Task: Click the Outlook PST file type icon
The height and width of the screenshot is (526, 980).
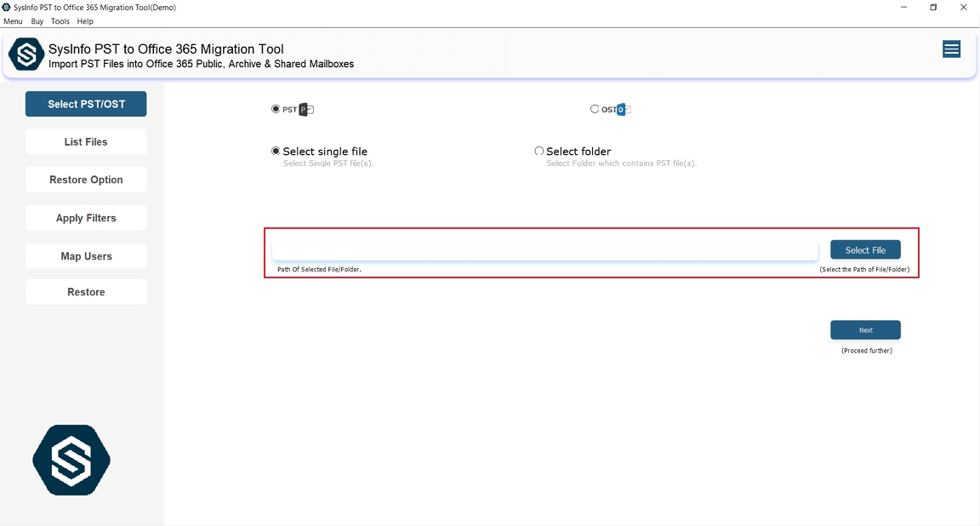Action: coord(306,110)
